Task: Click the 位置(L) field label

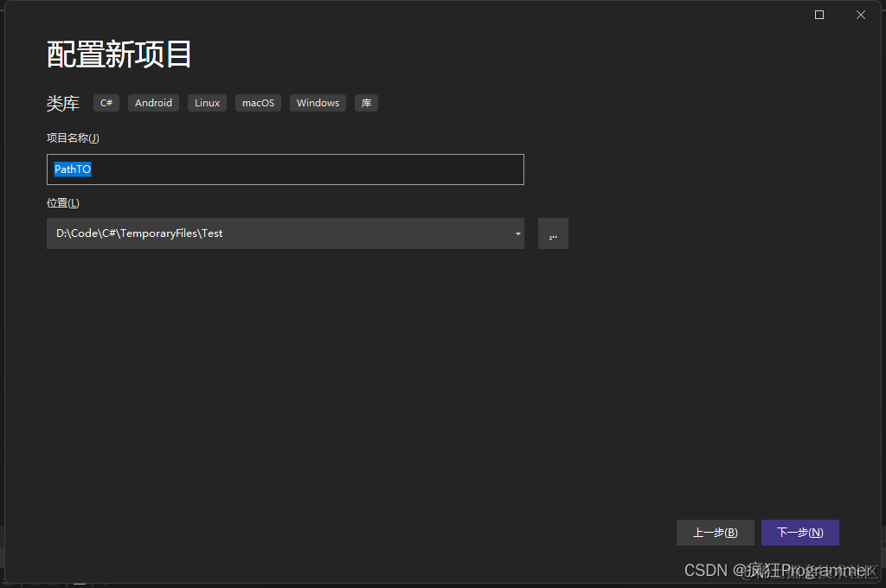Action: coord(62,201)
